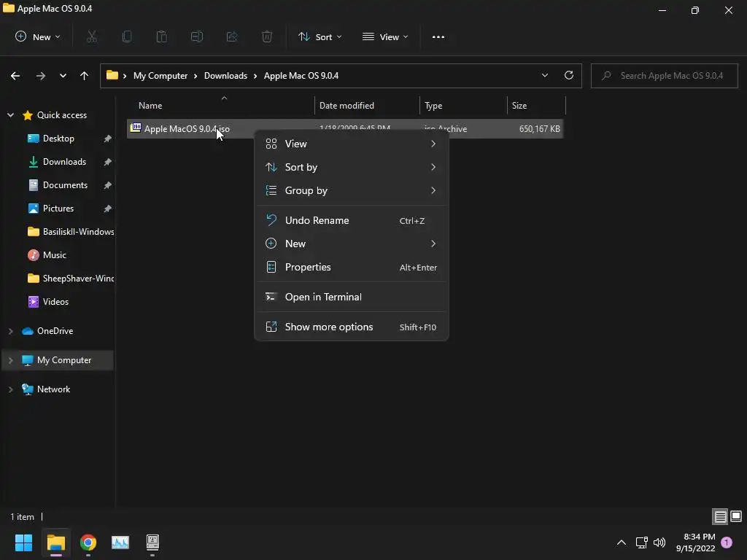This screenshot has height=560, width=747.
Task: Open Music in the sidebar
Action: pyautogui.click(x=54, y=255)
